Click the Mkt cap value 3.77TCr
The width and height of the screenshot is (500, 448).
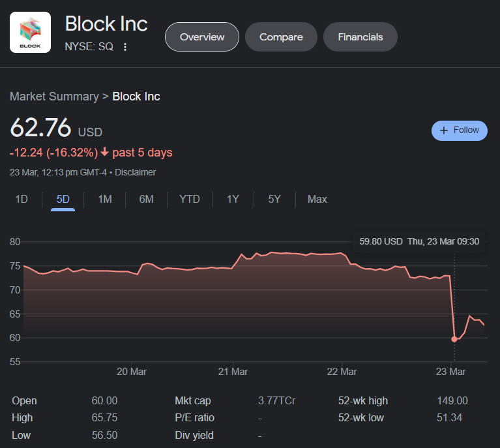click(277, 400)
